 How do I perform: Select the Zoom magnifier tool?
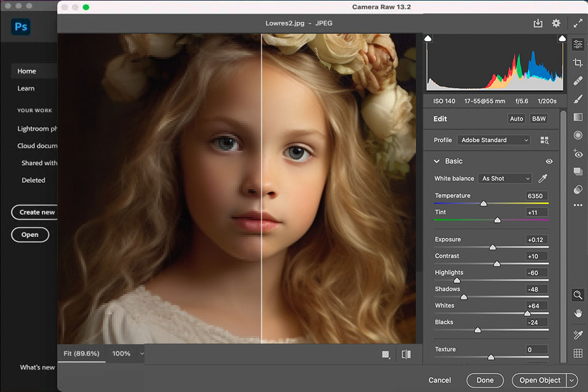tap(578, 295)
